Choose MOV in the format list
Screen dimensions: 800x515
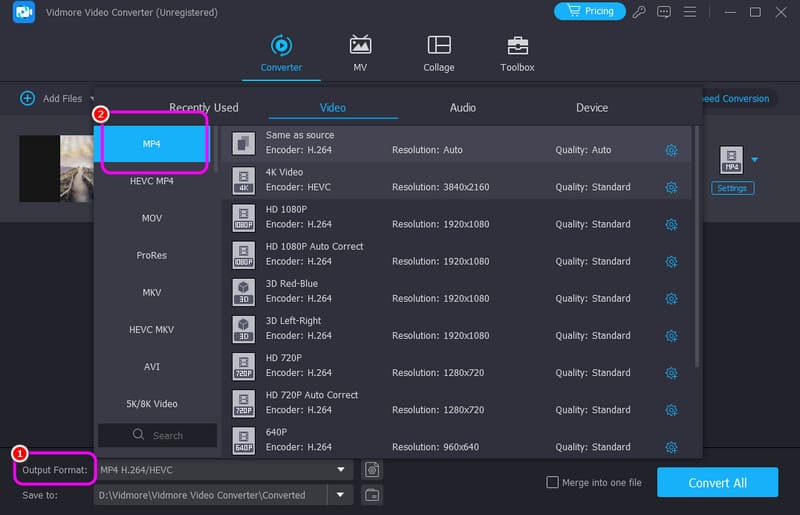point(152,218)
